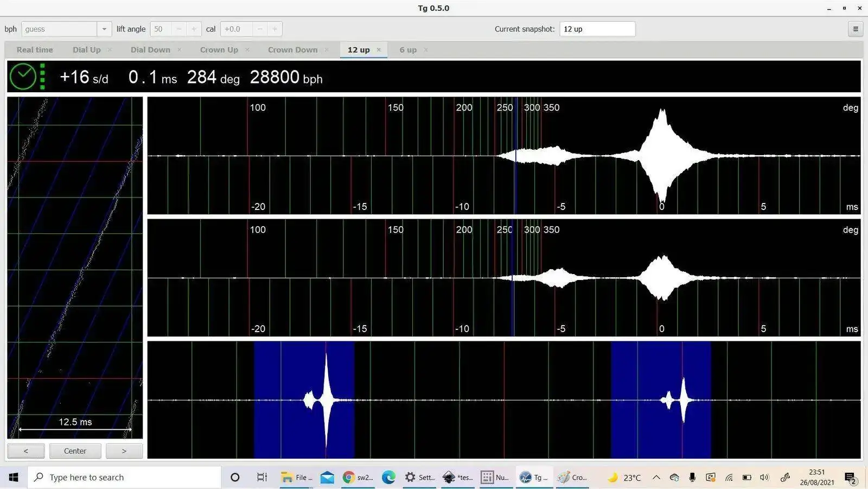Click the Tg taskbar window button
Viewport: 868px width, 489px height.
[x=534, y=478]
